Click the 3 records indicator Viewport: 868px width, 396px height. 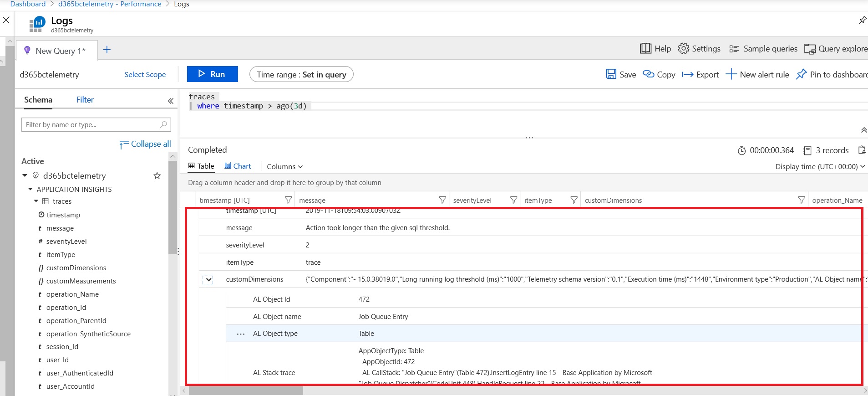826,150
